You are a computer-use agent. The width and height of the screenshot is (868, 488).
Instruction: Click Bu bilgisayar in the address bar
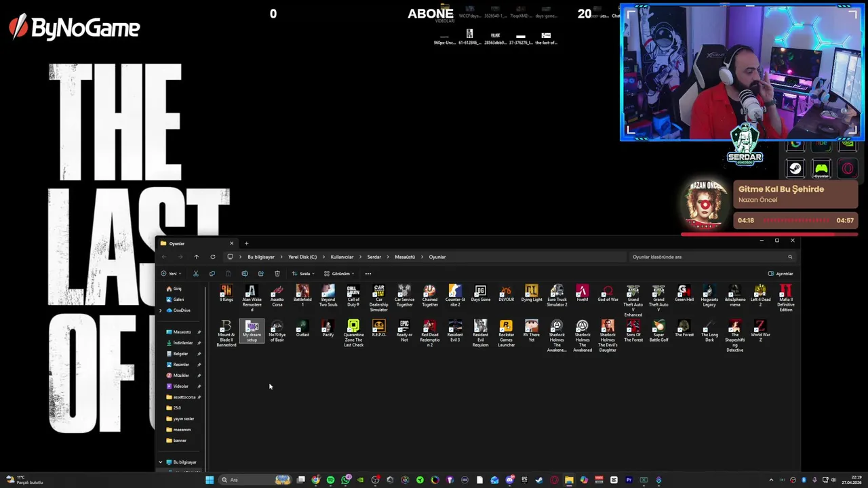click(261, 257)
